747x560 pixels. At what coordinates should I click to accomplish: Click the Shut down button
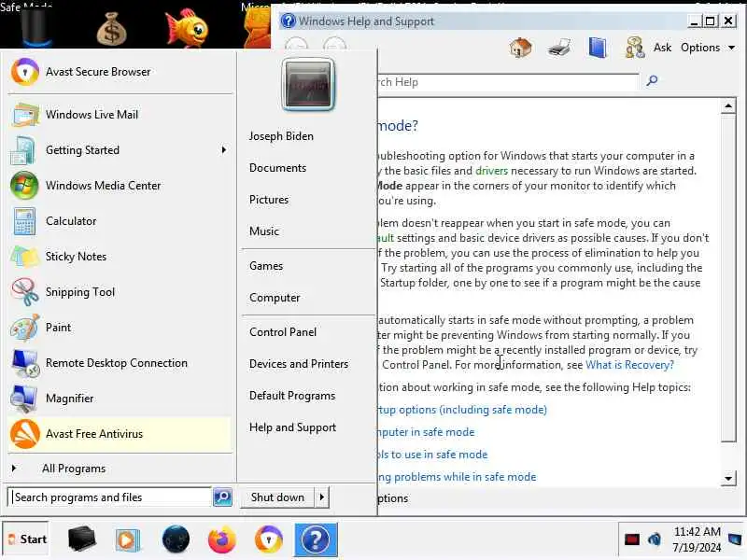point(277,497)
